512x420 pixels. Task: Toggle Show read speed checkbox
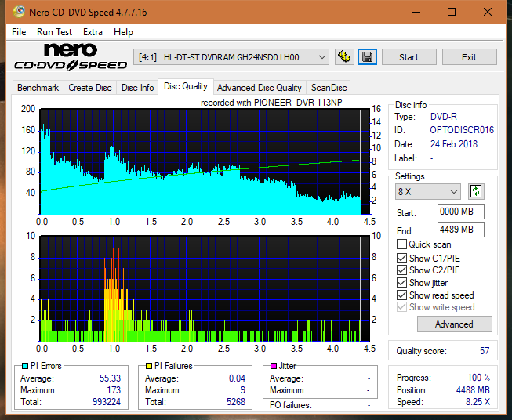pos(401,295)
